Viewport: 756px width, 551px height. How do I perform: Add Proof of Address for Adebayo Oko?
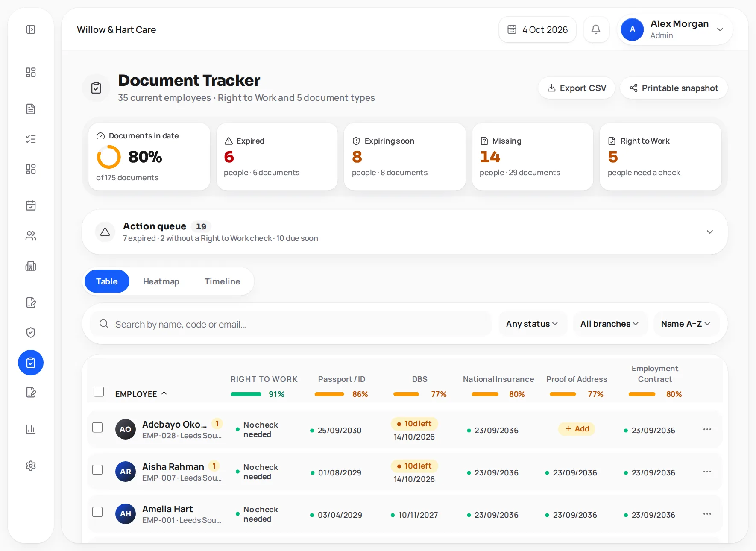[x=577, y=429]
